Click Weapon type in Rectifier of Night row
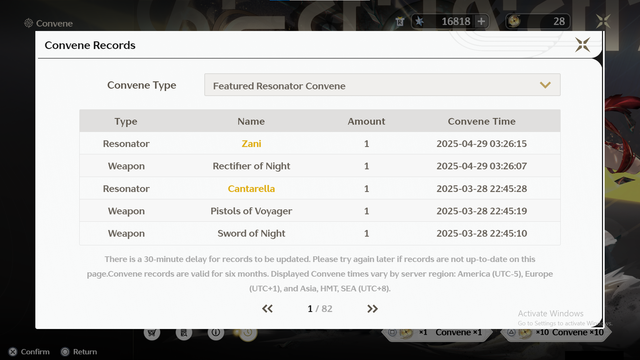Image resolution: width=640 pixels, height=360 pixels. (126, 166)
